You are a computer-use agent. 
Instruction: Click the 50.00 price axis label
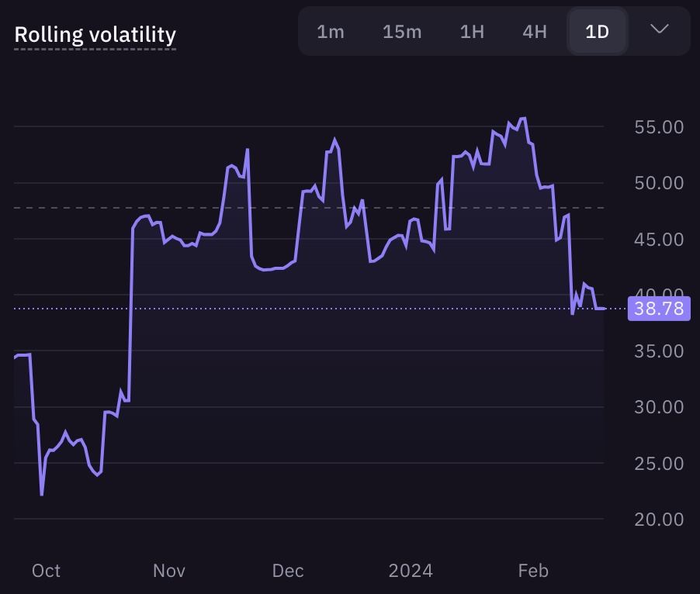[659, 183]
